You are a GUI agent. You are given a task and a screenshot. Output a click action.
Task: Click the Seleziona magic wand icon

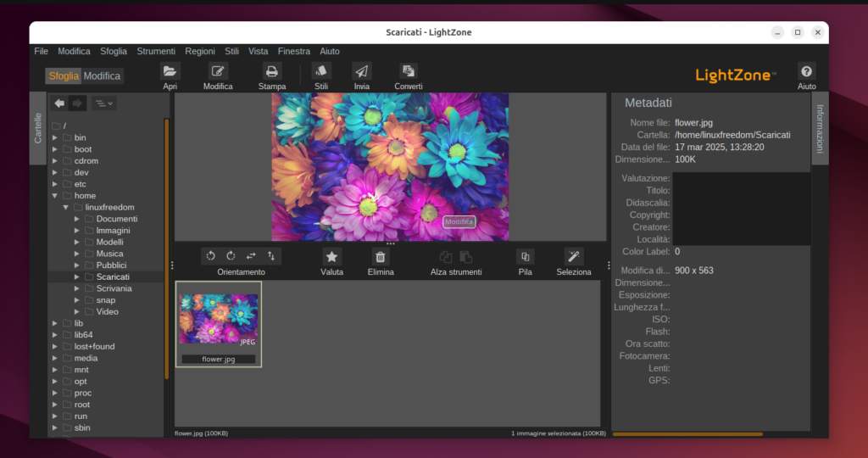[x=574, y=257]
